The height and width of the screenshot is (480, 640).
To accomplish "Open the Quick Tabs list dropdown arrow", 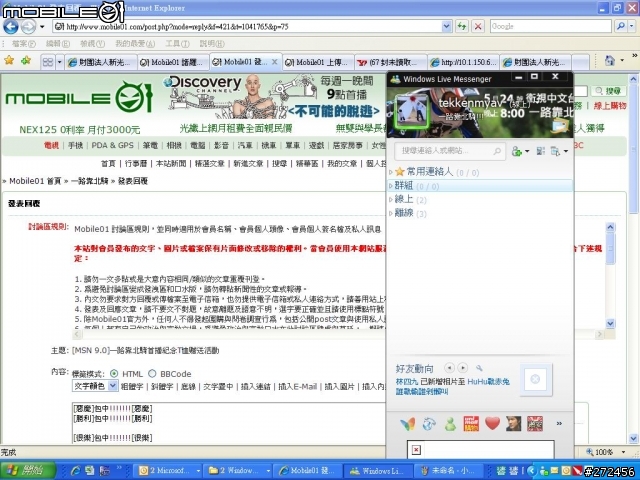I will [x=60, y=62].
